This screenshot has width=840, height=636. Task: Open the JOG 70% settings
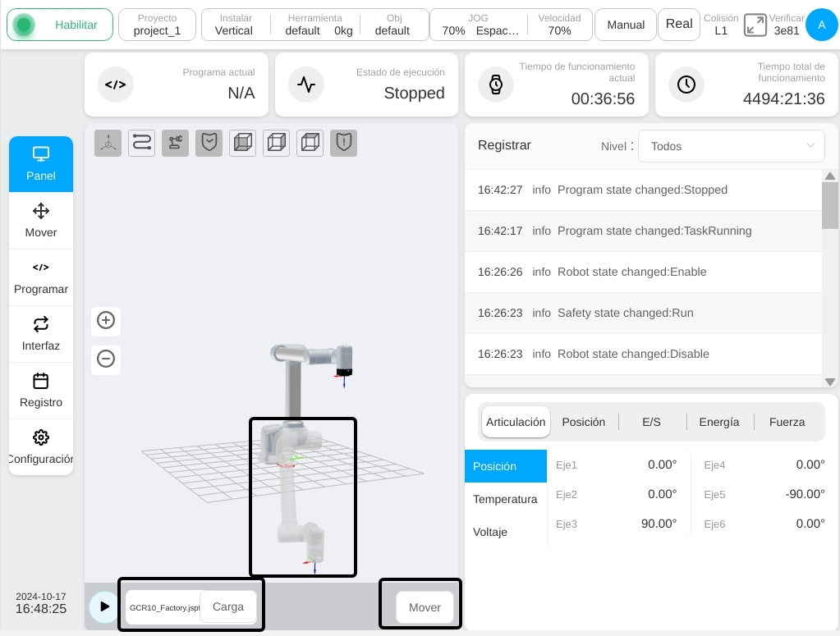pyautogui.click(x=479, y=25)
